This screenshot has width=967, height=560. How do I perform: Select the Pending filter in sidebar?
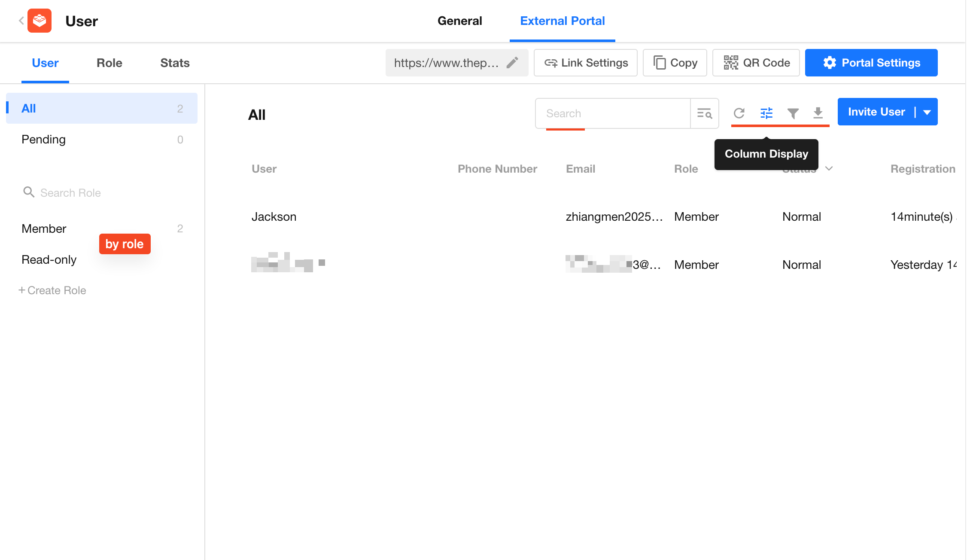(x=44, y=139)
